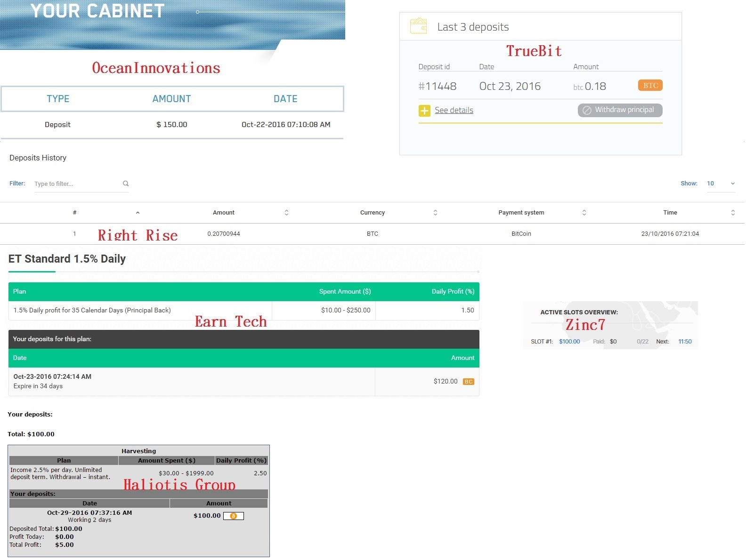746x560 pixels.
Task: Click the Oct 23, 2016 deposit date
Action: (510, 86)
